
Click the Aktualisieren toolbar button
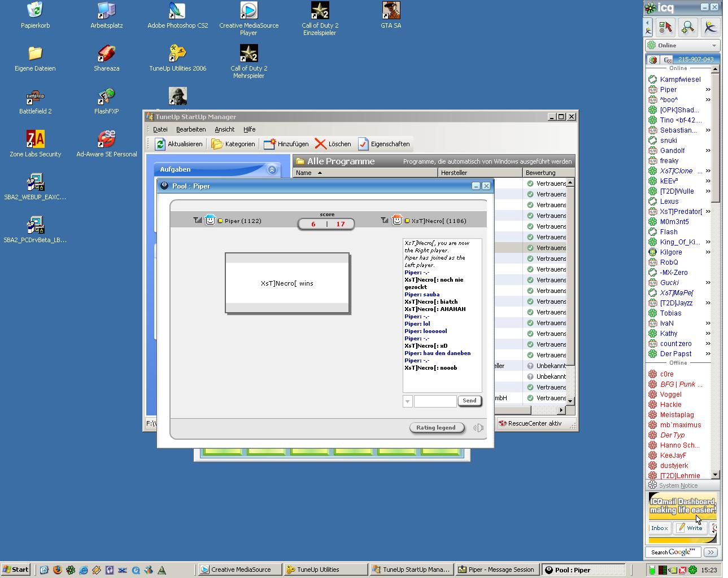click(178, 144)
